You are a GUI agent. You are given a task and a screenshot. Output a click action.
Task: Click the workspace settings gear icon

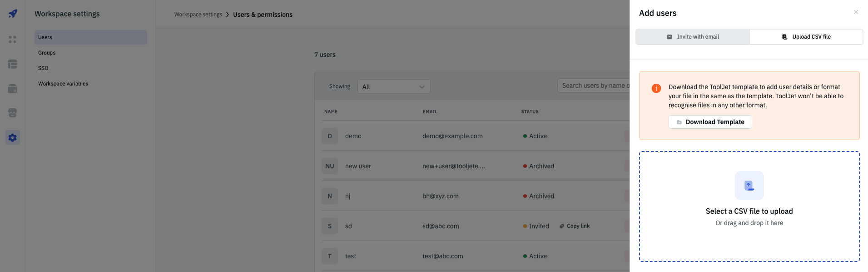click(x=13, y=137)
